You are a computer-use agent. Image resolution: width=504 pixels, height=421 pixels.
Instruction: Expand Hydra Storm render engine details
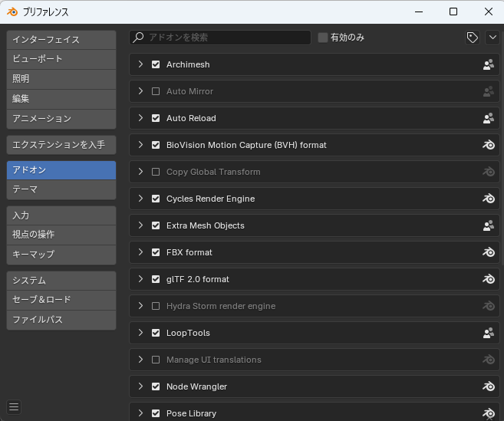click(140, 306)
